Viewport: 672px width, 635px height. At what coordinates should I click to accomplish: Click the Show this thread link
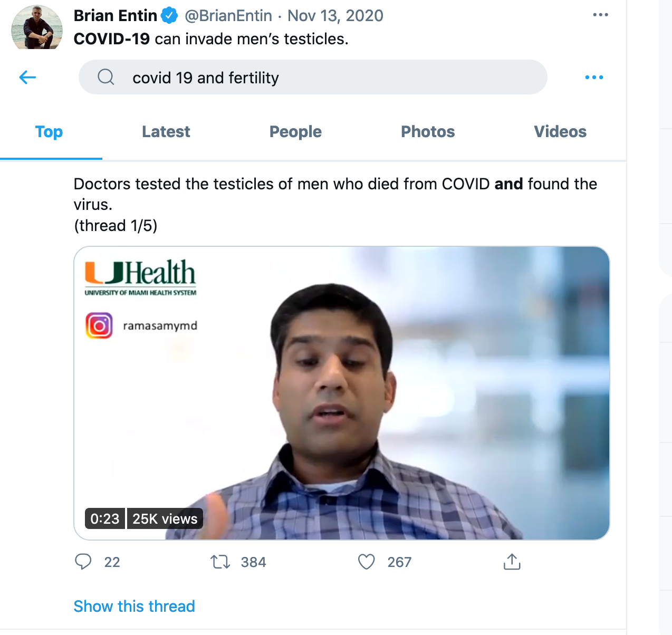point(135,606)
